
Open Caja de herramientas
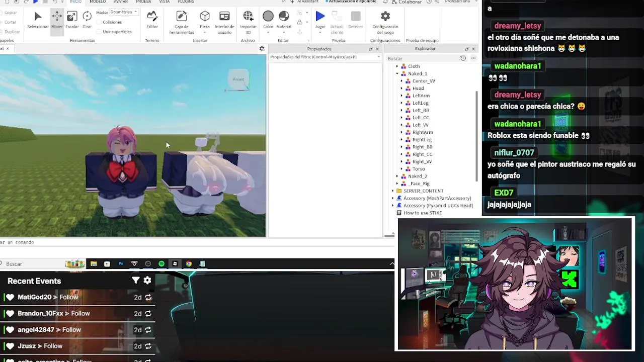point(182,23)
